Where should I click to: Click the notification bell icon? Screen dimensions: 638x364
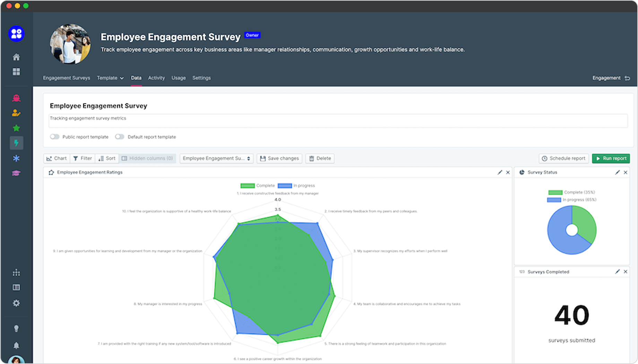[x=16, y=345]
